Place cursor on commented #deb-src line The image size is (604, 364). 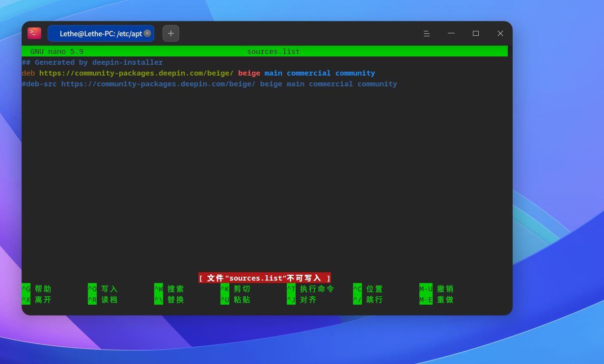[x=209, y=84]
